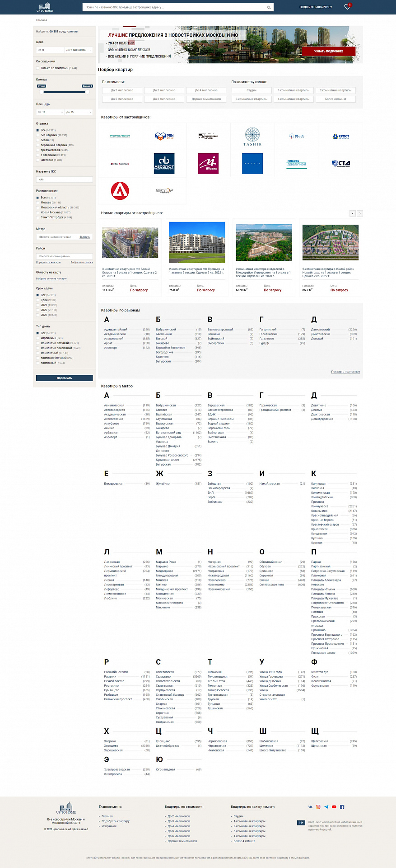396x868 pixels.
Task: Open 'Главная' in footer main menu
Action: (107, 816)
